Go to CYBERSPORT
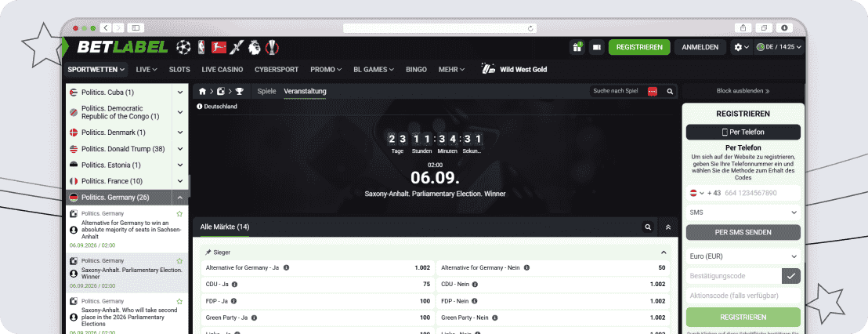 pos(277,70)
